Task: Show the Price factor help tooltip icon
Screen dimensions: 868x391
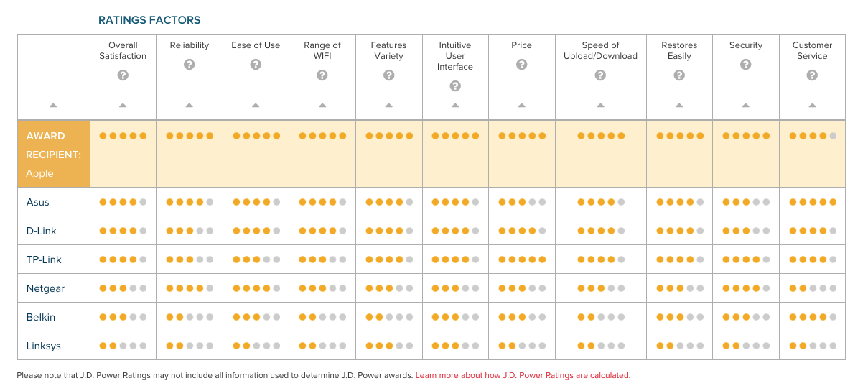Action: coord(522,65)
